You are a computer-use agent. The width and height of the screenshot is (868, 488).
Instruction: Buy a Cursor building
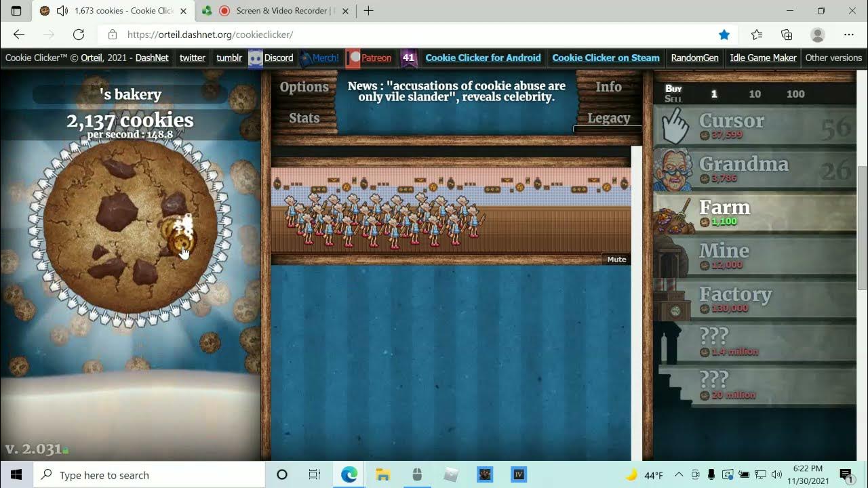(x=755, y=126)
